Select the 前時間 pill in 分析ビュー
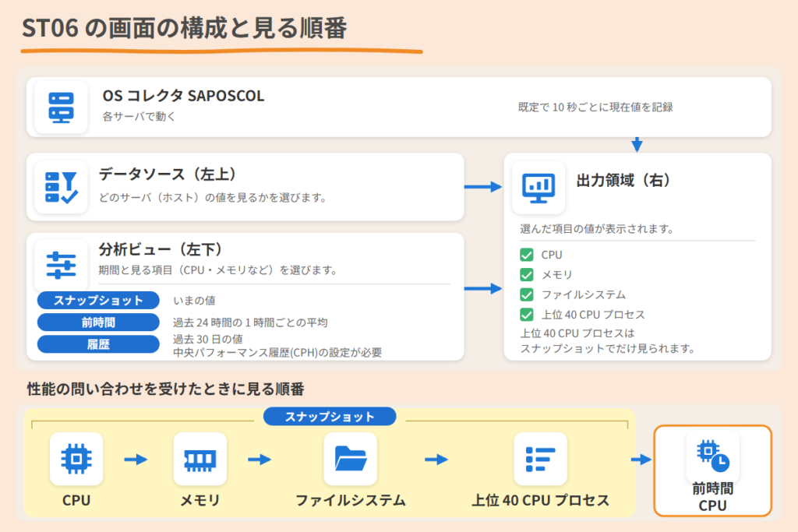This screenshot has height=532, width=798. tap(98, 322)
